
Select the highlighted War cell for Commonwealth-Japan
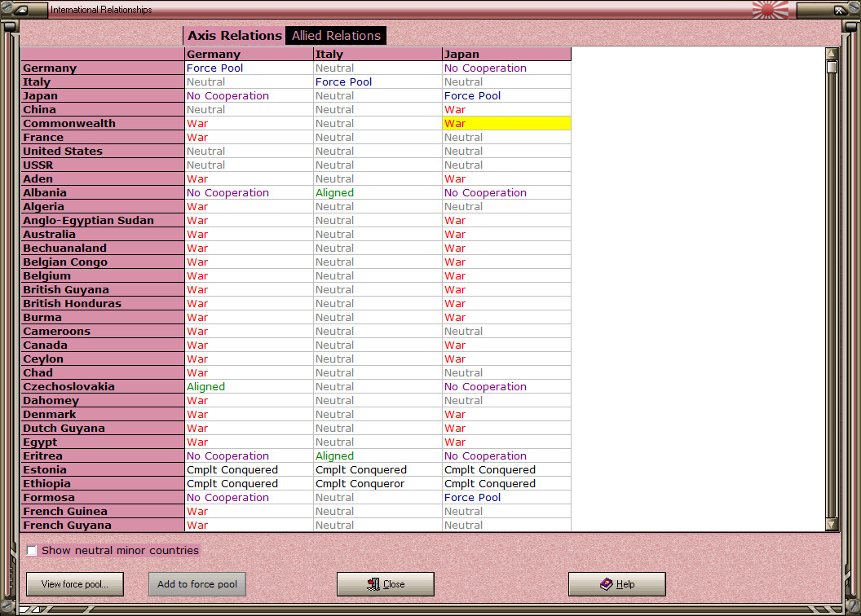(507, 123)
